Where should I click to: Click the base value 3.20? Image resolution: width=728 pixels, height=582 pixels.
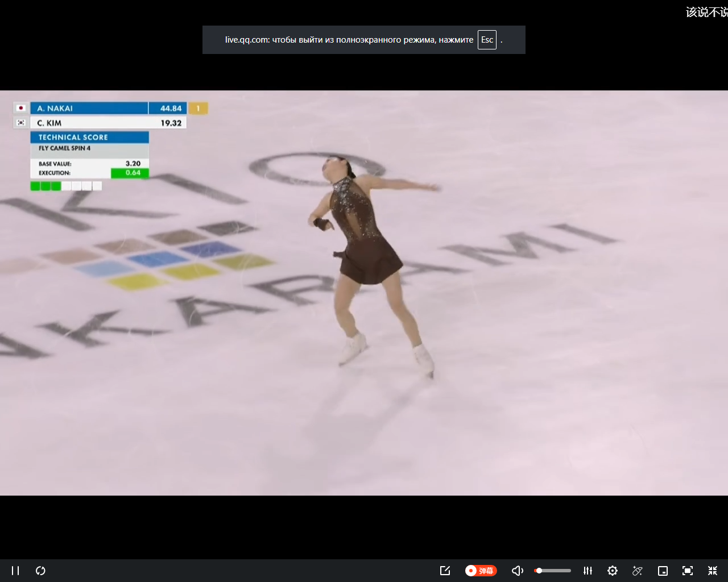[133, 163]
